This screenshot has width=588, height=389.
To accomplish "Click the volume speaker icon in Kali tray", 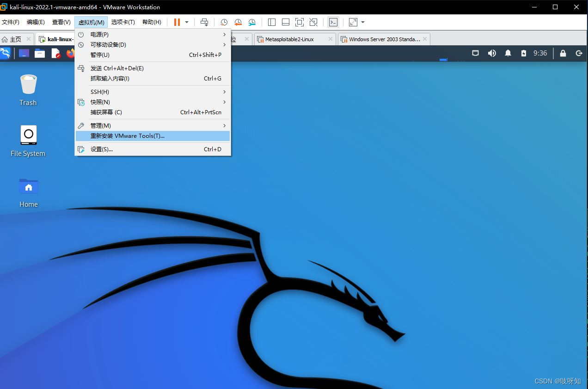I will point(492,53).
